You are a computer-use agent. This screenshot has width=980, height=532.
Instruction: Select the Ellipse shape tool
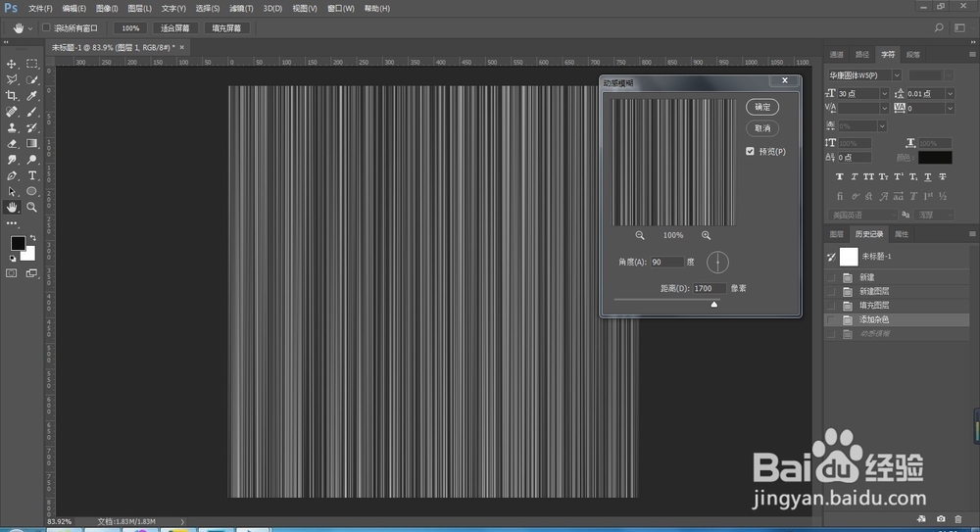pyautogui.click(x=32, y=191)
